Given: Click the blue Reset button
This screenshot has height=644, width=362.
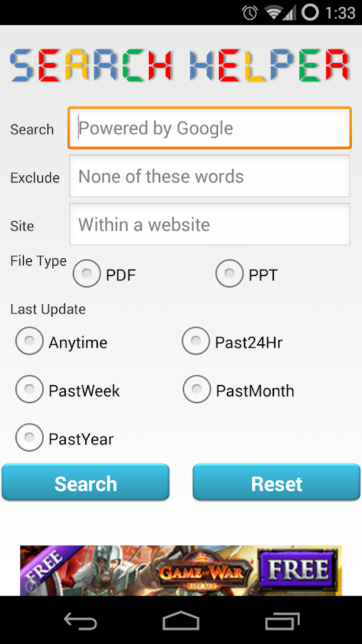Looking at the screenshot, I should tap(277, 482).
